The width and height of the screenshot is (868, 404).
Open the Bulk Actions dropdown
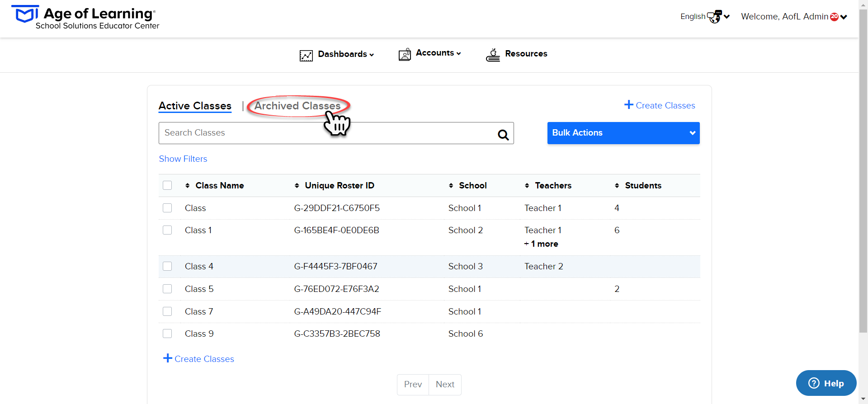(x=623, y=133)
